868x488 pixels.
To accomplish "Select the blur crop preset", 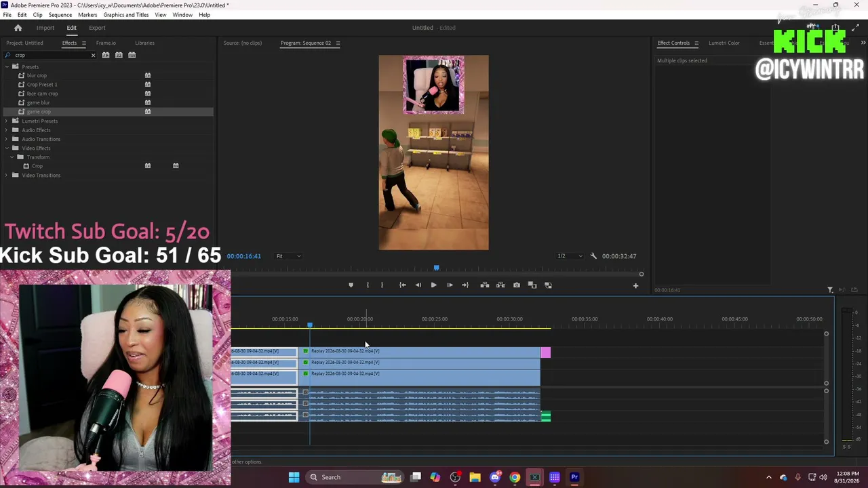I will click(x=37, y=75).
